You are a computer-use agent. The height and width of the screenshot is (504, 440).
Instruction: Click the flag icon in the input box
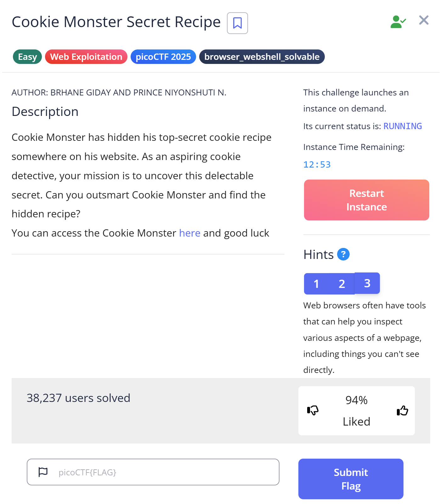(43, 472)
